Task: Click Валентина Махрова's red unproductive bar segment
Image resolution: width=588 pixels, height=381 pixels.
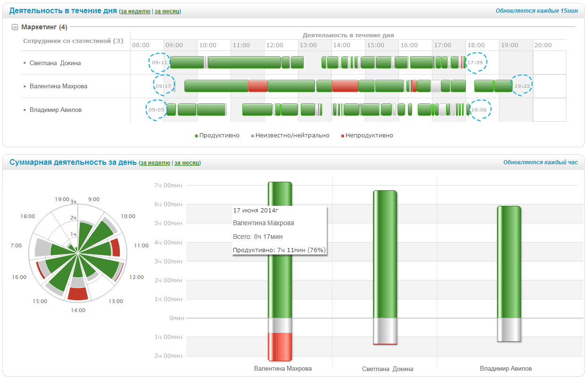Action: [x=280, y=346]
